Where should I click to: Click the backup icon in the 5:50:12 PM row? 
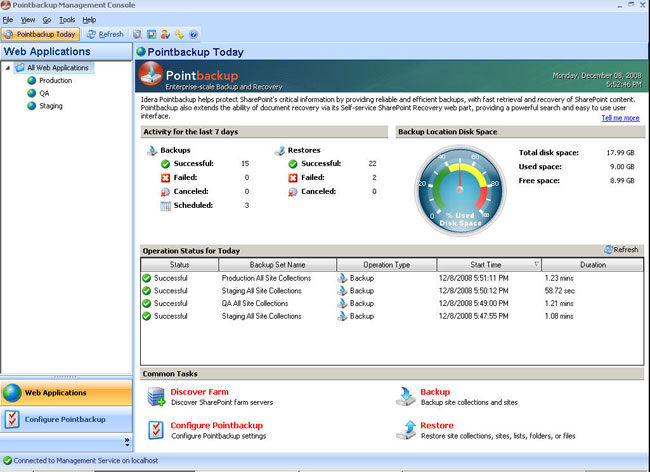point(342,291)
